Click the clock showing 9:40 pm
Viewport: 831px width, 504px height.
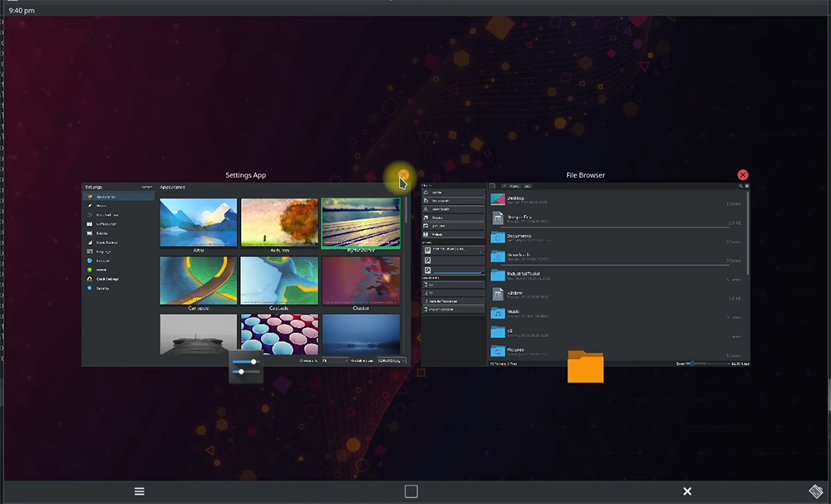click(x=22, y=11)
